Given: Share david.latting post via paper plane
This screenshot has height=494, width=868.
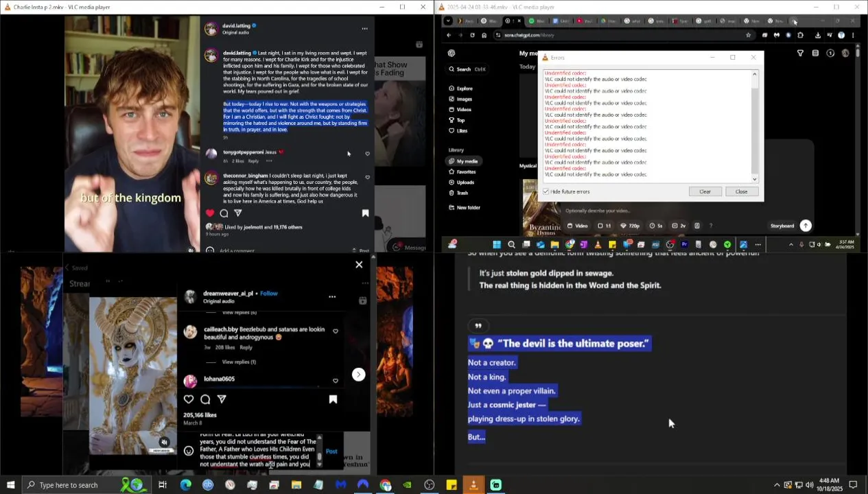Looking at the screenshot, I should 238,213.
